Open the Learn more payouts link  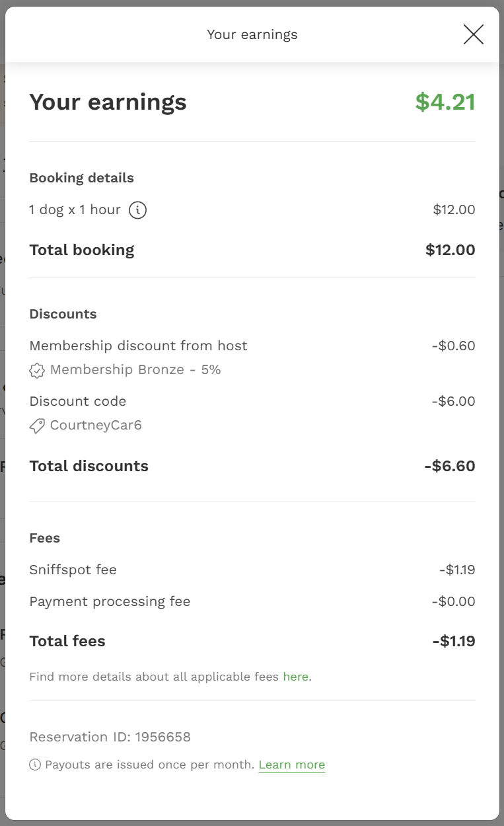pos(291,765)
